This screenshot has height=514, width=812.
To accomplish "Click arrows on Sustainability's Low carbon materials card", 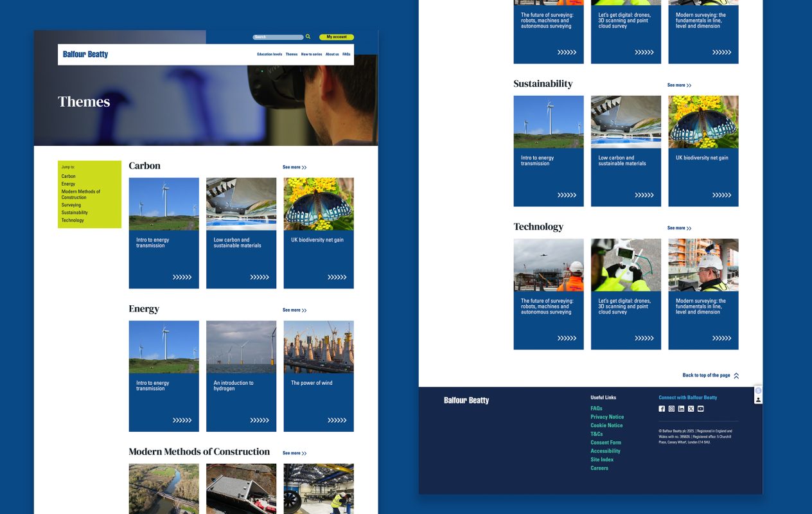I will (x=644, y=195).
